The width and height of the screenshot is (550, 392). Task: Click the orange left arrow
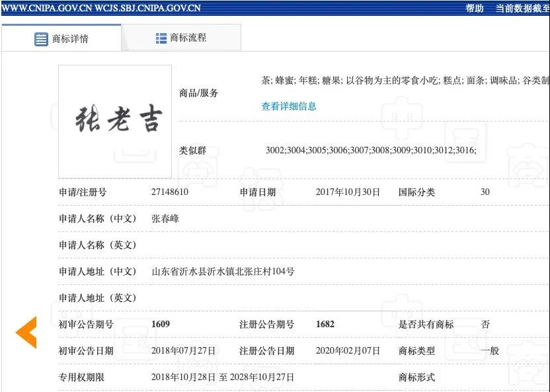click(x=26, y=332)
